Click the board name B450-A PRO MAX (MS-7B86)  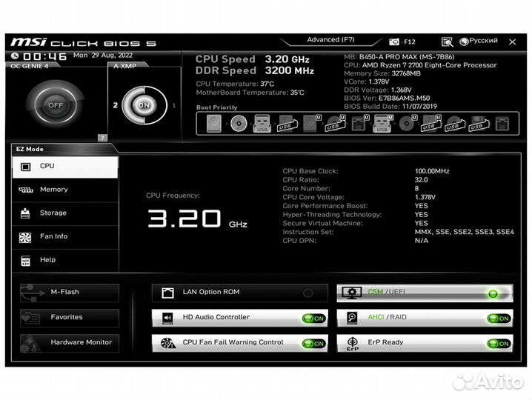[407, 56]
